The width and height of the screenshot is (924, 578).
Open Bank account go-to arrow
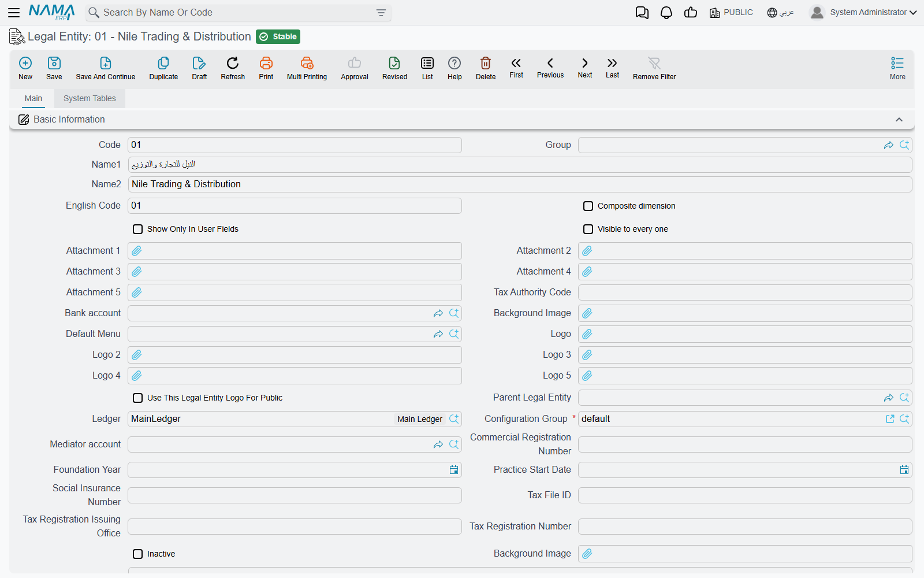pyautogui.click(x=438, y=313)
